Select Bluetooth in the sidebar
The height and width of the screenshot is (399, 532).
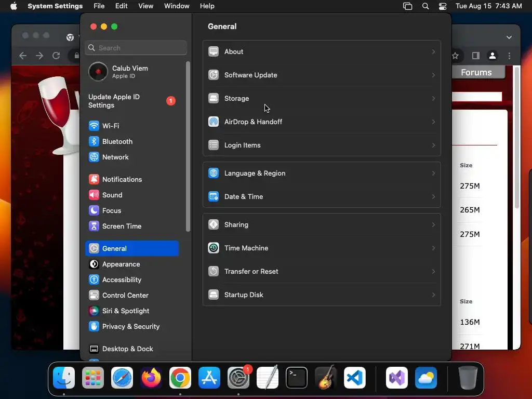[x=132, y=141]
